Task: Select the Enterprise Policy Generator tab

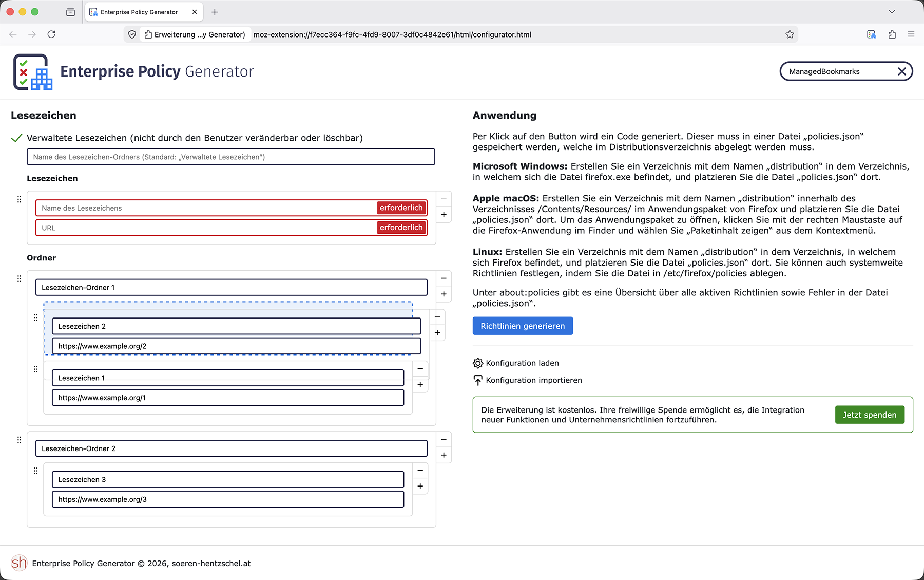Action: click(139, 12)
